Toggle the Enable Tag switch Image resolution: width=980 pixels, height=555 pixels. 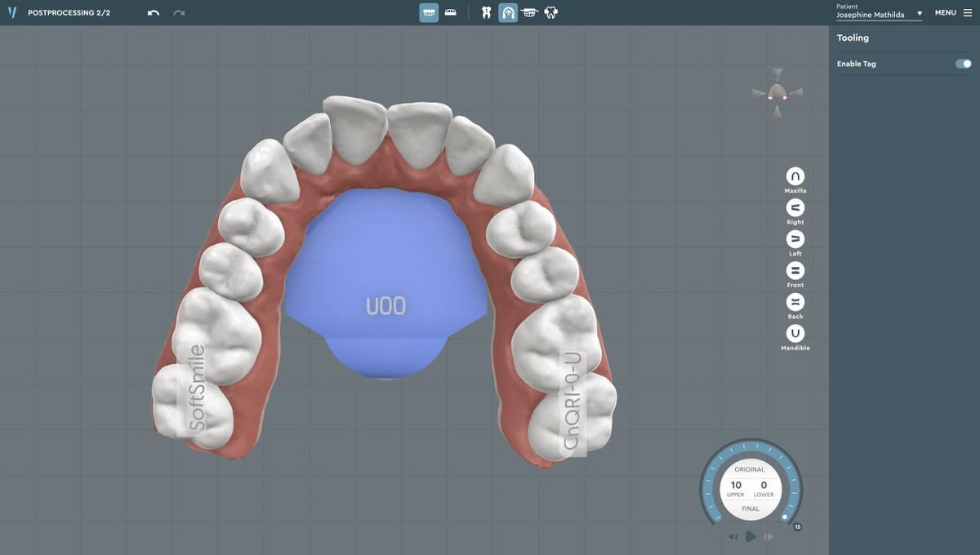962,64
